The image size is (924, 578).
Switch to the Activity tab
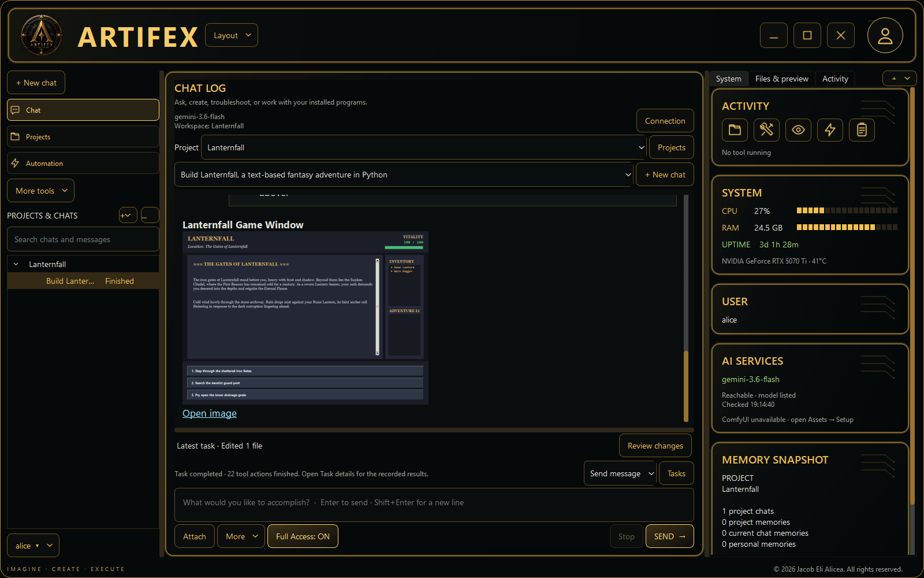click(835, 79)
